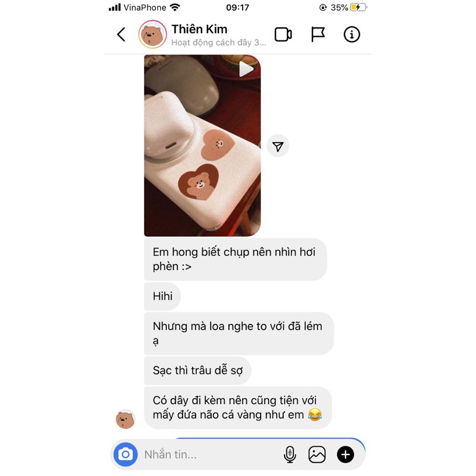
Task: Open conversation info via the circled i icon
Action: [x=352, y=35]
